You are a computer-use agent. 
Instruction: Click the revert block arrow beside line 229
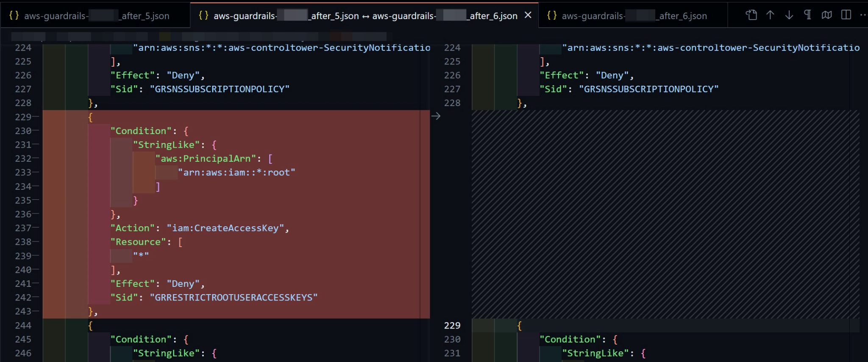click(436, 116)
